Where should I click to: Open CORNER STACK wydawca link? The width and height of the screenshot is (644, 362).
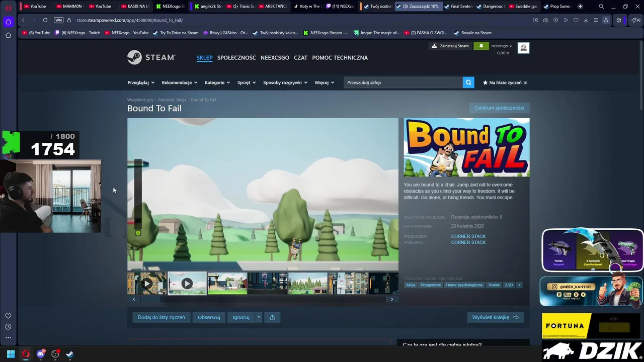(x=468, y=242)
